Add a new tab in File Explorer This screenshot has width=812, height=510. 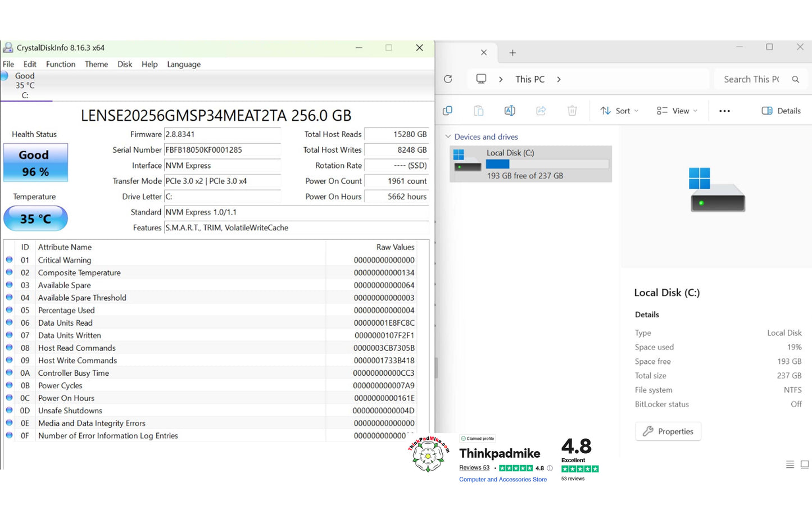click(512, 52)
